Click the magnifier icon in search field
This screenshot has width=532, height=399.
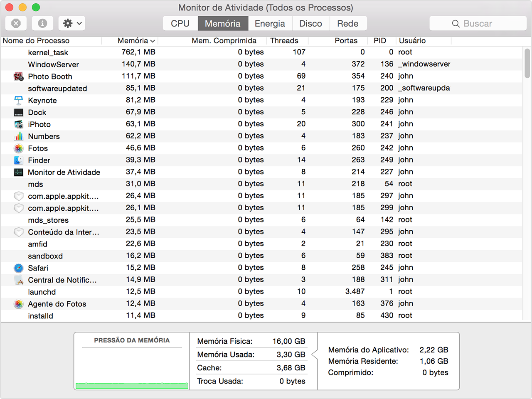coord(456,24)
